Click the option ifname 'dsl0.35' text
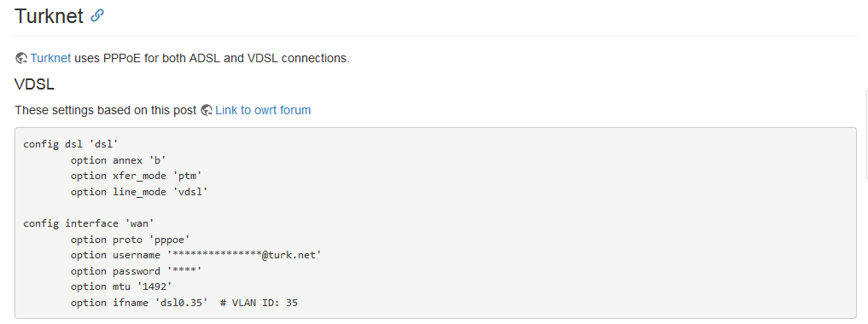Viewport: 868px width, 324px height. tap(139, 303)
